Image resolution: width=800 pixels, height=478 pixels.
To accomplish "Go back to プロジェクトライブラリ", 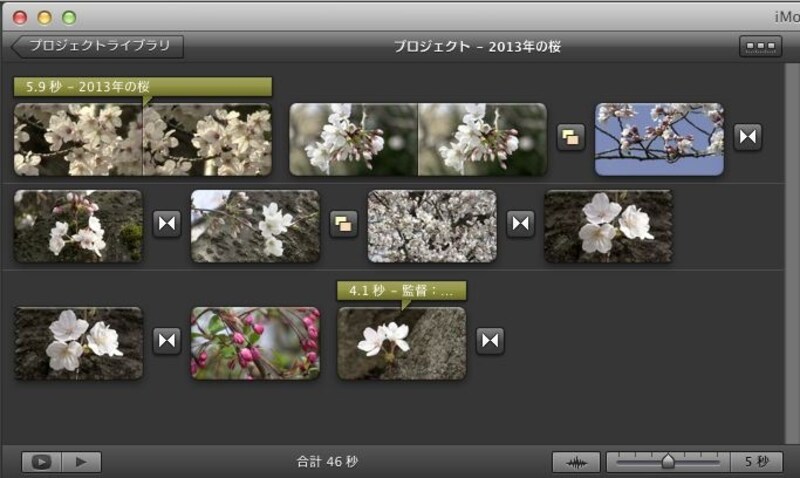I will pos(98,46).
